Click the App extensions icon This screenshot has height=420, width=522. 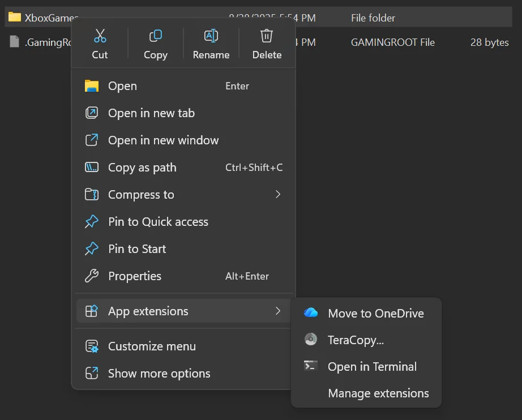[x=92, y=311]
